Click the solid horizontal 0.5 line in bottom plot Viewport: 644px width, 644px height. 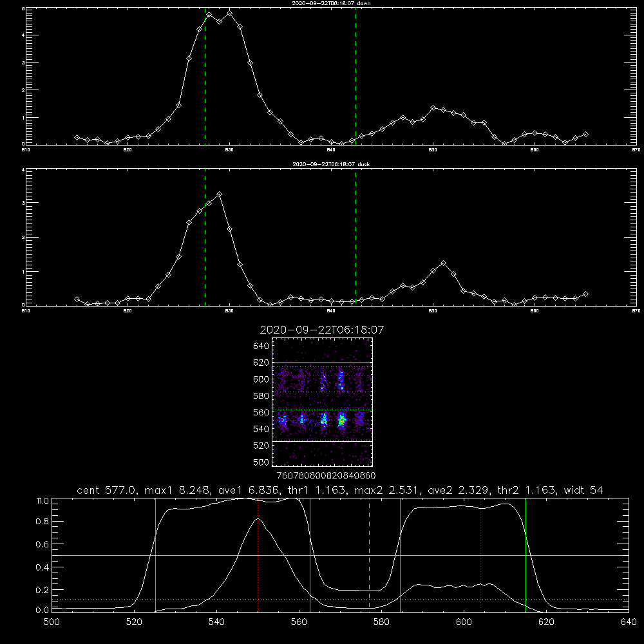340,555
